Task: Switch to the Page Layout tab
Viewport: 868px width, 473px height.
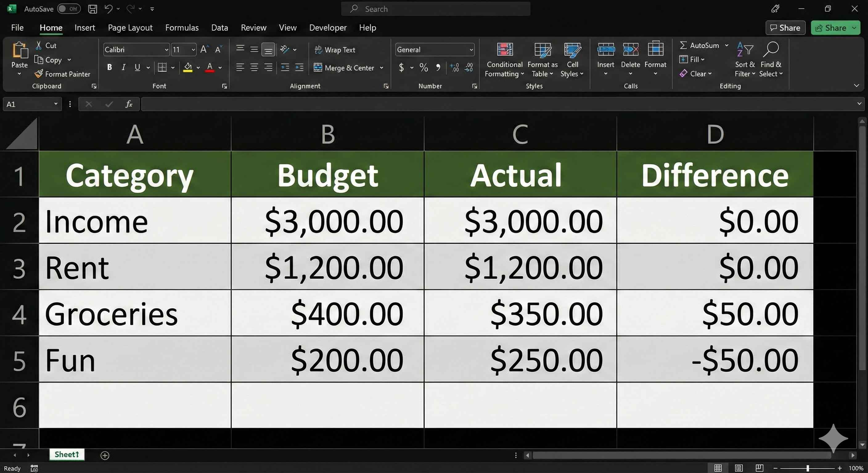Action: pyautogui.click(x=130, y=28)
